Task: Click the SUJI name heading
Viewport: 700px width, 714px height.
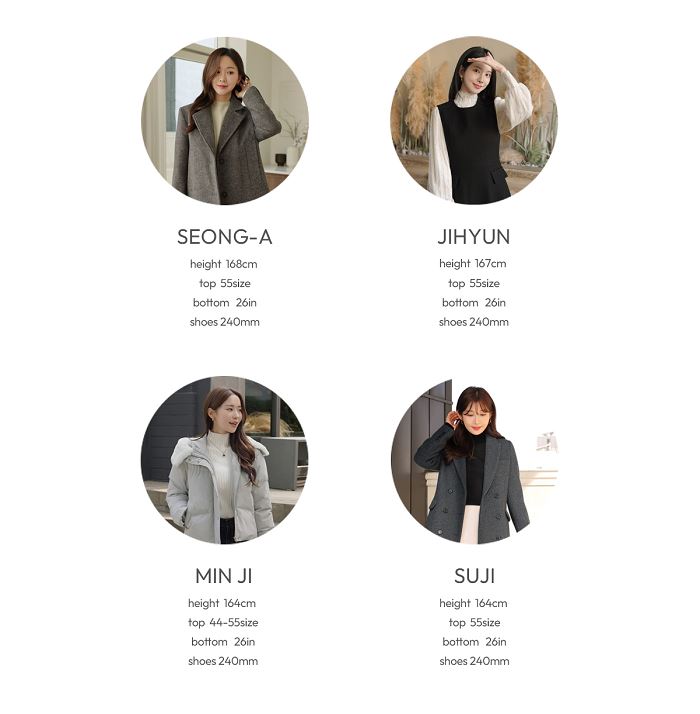Action: pos(475,576)
